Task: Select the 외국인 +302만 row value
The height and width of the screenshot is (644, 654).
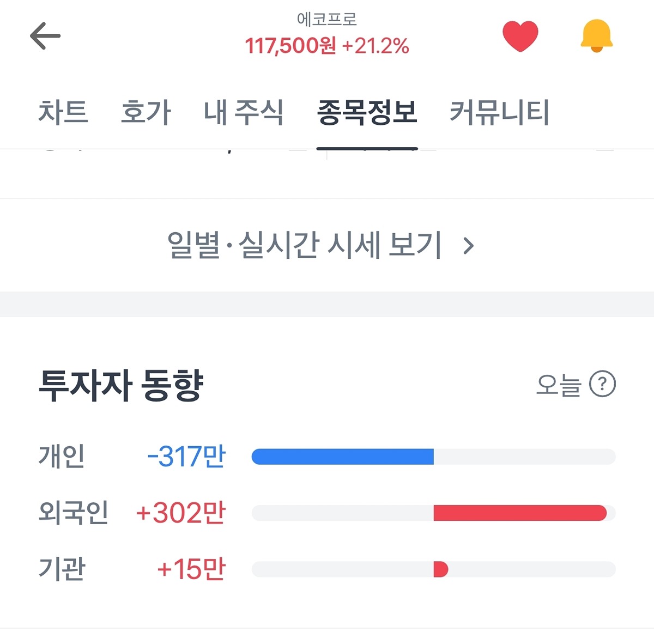Action: point(181,513)
